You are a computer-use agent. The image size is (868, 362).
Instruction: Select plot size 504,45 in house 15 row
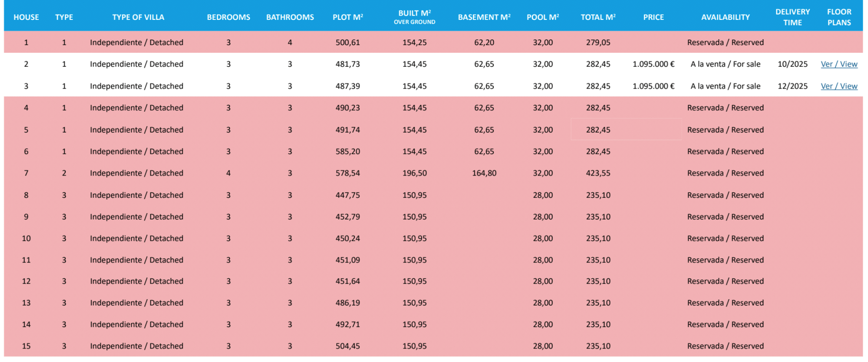pos(348,346)
